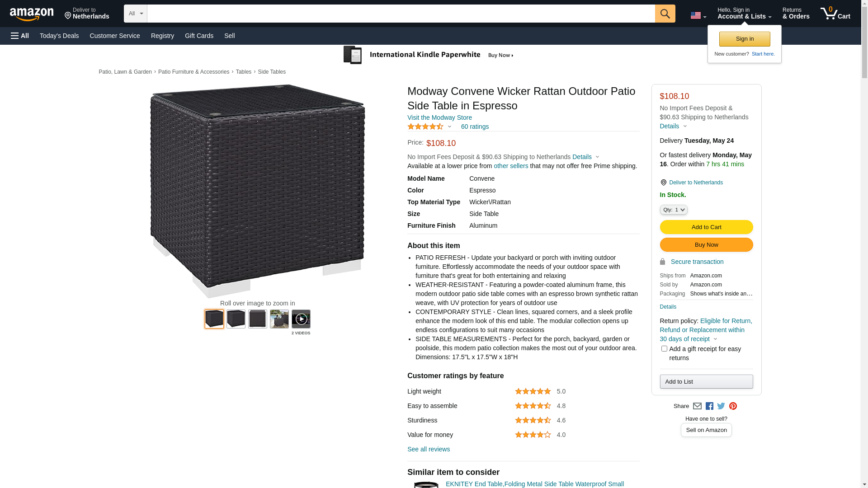Open Today's Deals in navigation bar
This screenshot has height=488, width=868.
tap(59, 36)
